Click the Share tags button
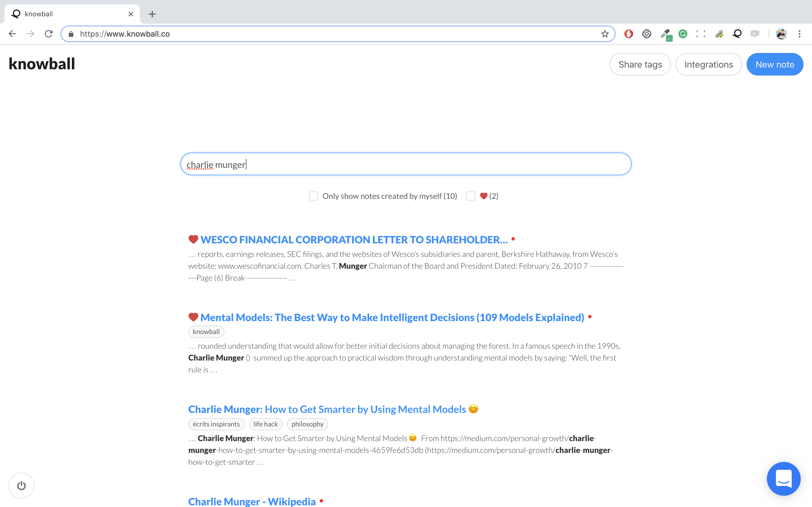Image resolution: width=812 pixels, height=507 pixels. 640,65
